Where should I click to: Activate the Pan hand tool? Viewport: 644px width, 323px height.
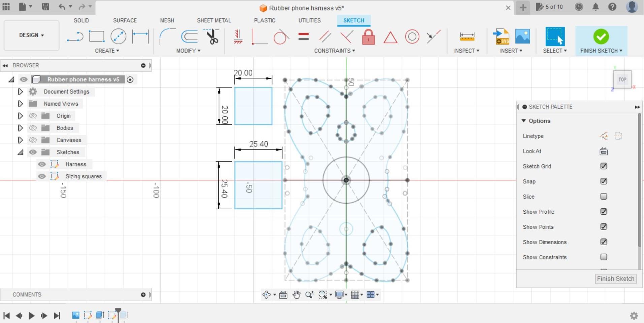[296, 295]
